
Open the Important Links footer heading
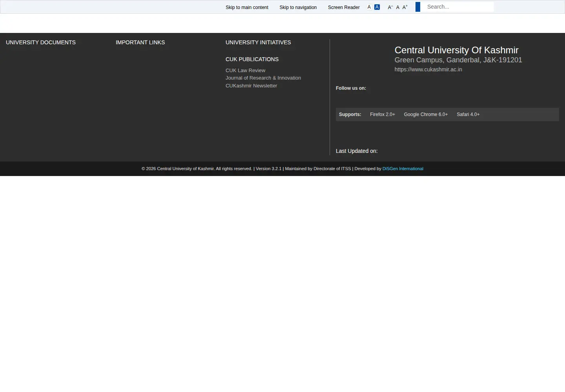pos(140,42)
